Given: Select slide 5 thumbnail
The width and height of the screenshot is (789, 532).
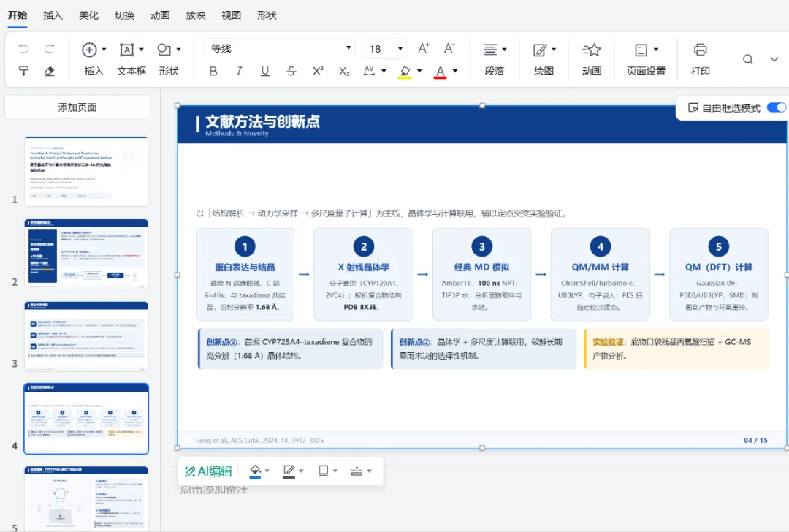Looking at the screenshot, I should [x=86, y=498].
